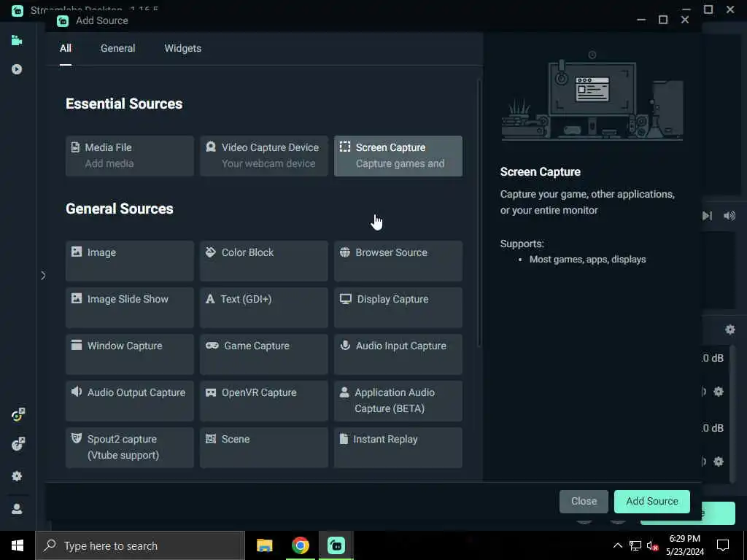Pick the Image source
Screen dimensions: 747x560
click(x=130, y=260)
